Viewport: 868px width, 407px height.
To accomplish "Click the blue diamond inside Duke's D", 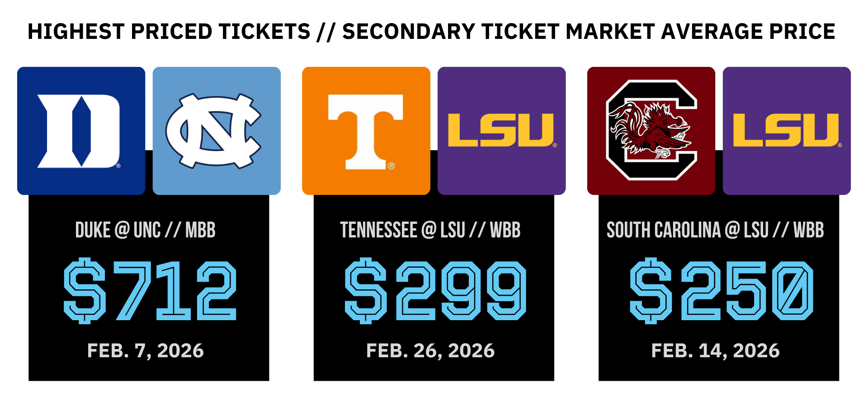I will click(x=81, y=131).
